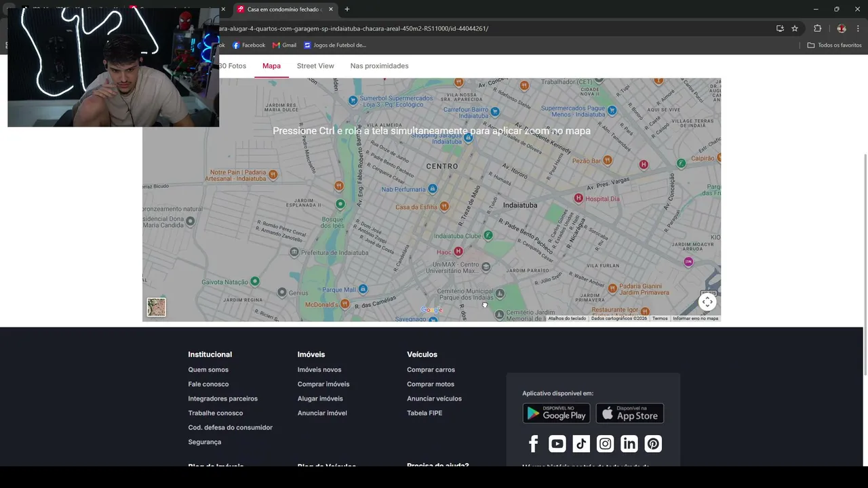Open a new browser tab
868x488 pixels.
pos(347,9)
